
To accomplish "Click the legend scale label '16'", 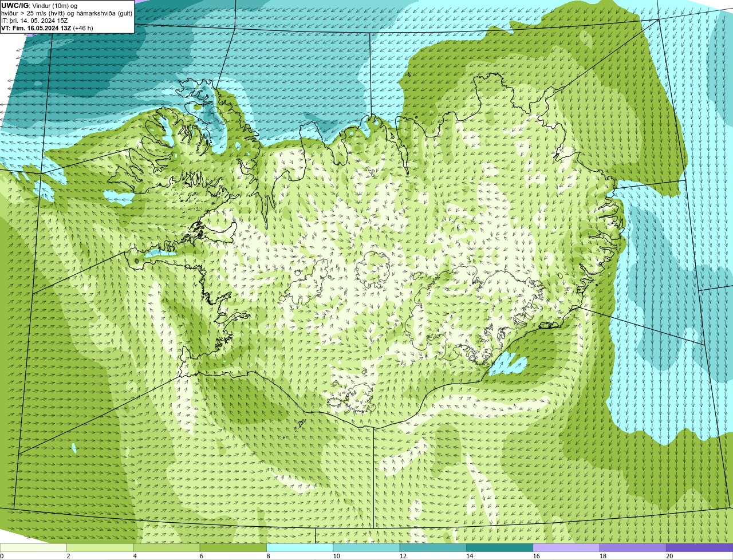I will [x=537, y=556].
